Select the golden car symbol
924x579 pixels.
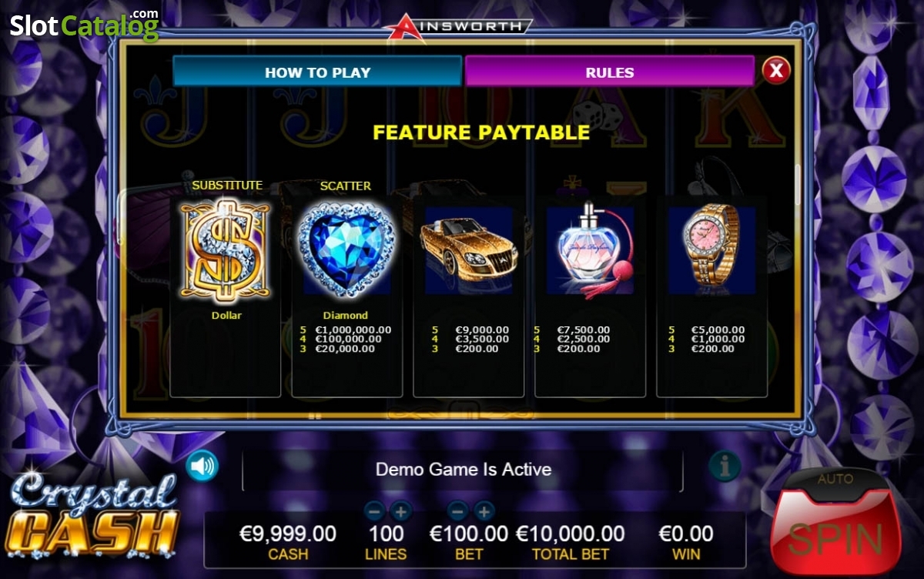point(469,249)
